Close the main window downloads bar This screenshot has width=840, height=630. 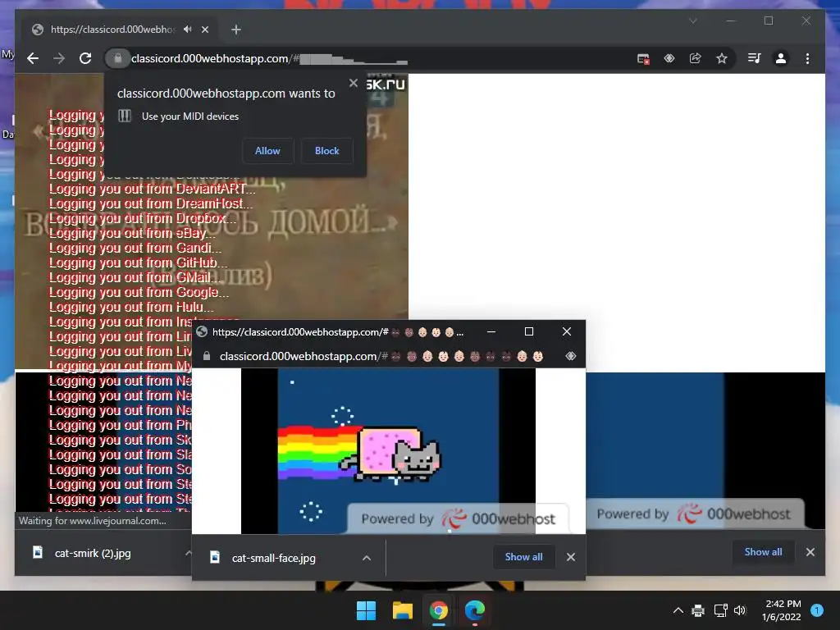click(810, 552)
